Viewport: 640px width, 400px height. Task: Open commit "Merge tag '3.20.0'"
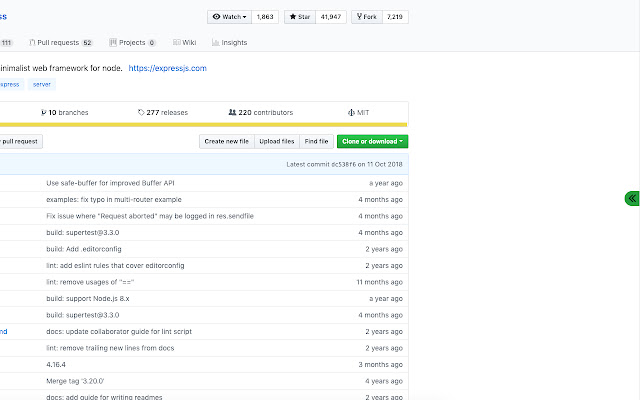click(x=75, y=381)
